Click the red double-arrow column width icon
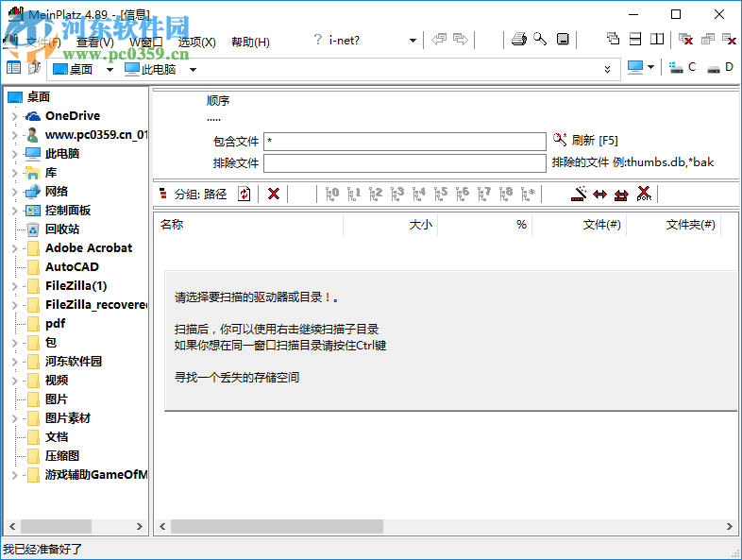The width and height of the screenshot is (742, 560). point(600,195)
